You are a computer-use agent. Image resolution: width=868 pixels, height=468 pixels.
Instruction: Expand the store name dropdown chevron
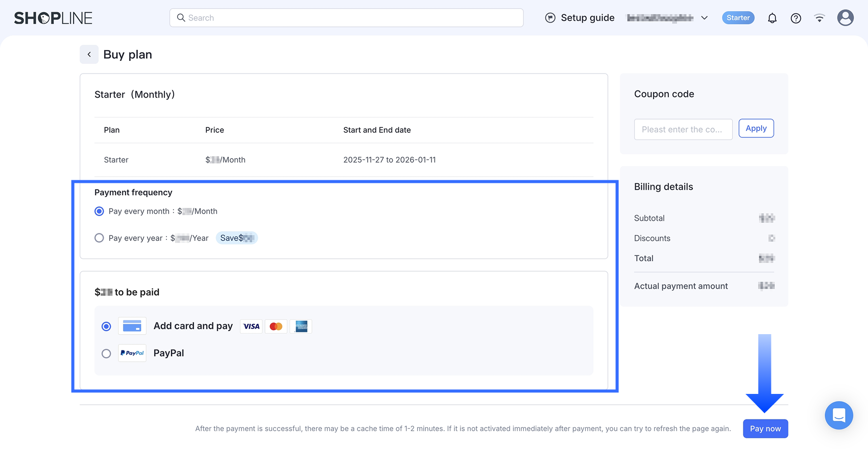704,18
